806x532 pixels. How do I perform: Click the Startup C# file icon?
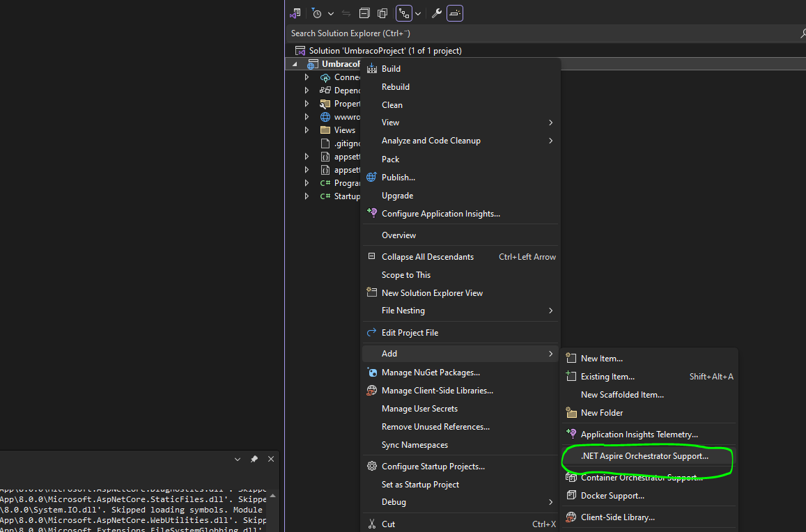pyautogui.click(x=325, y=196)
